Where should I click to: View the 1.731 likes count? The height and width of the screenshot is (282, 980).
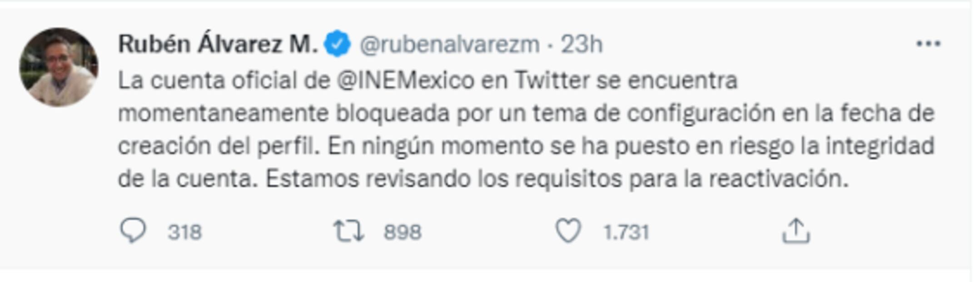click(626, 232)
